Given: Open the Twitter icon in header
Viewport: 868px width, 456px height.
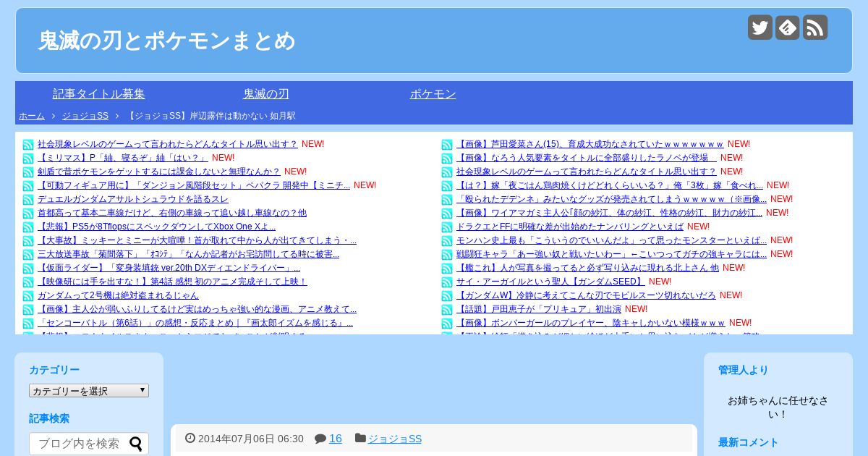Looking at the screenshot, I should coord(760,28).
